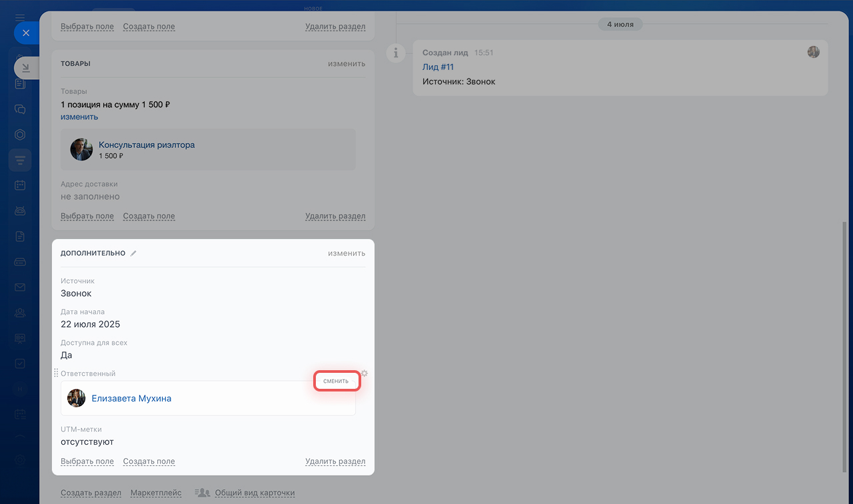Image resolution: width=853 pixels, height=504 pixels.
Task: Open the messenger chats sidebar icon
Action: (x=20, y=109)
